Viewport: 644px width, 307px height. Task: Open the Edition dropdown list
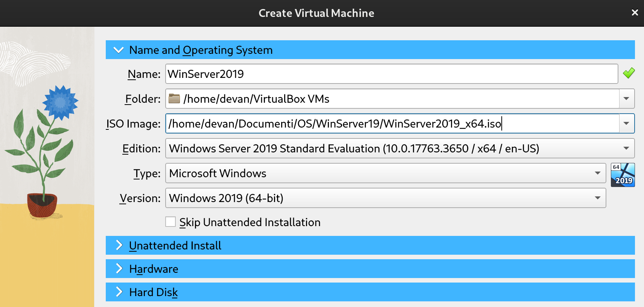[x=400, y=148]
